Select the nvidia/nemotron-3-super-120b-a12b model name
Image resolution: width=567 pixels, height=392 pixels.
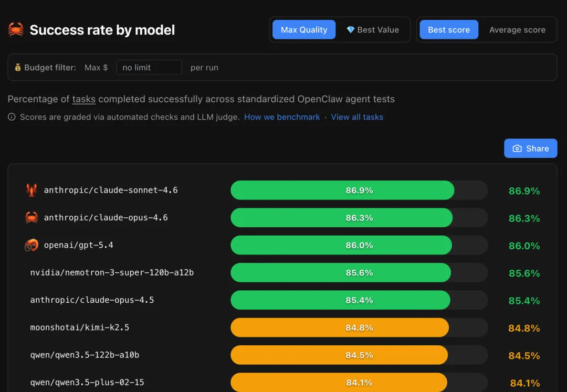tap(112, 272)
